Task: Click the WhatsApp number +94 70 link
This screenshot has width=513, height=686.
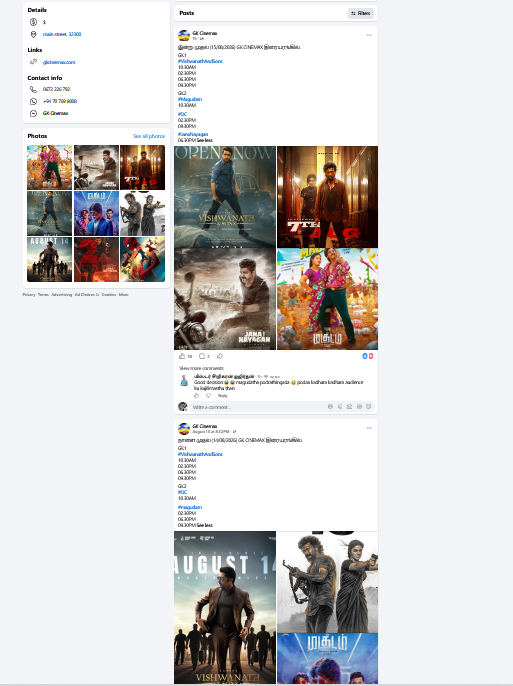Action: point(60,101)
